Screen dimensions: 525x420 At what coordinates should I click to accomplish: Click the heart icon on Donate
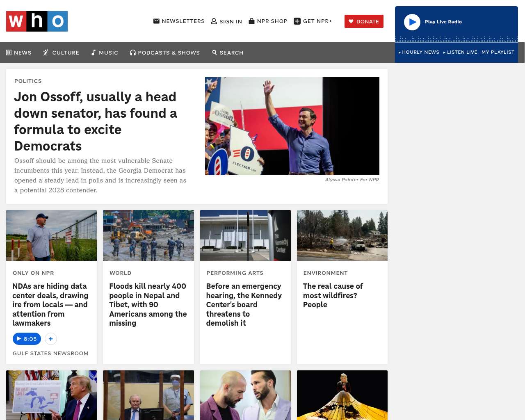(x=351, y=21)
